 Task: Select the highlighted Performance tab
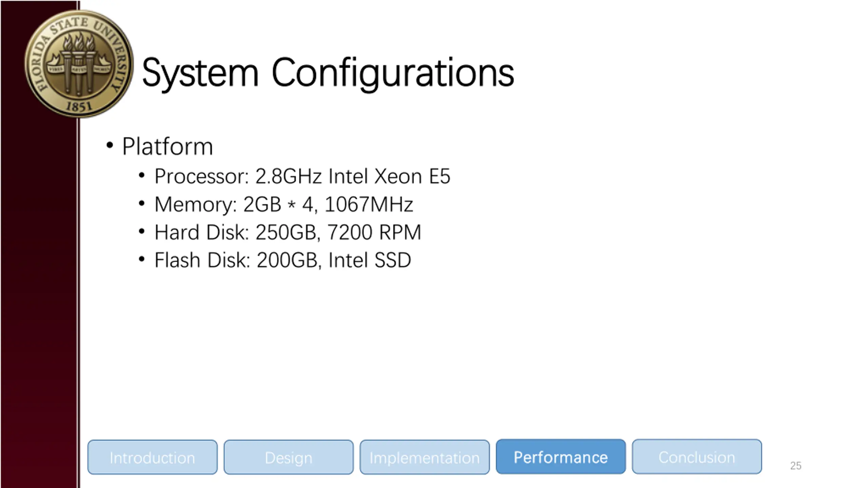click(x=560, y=457)
